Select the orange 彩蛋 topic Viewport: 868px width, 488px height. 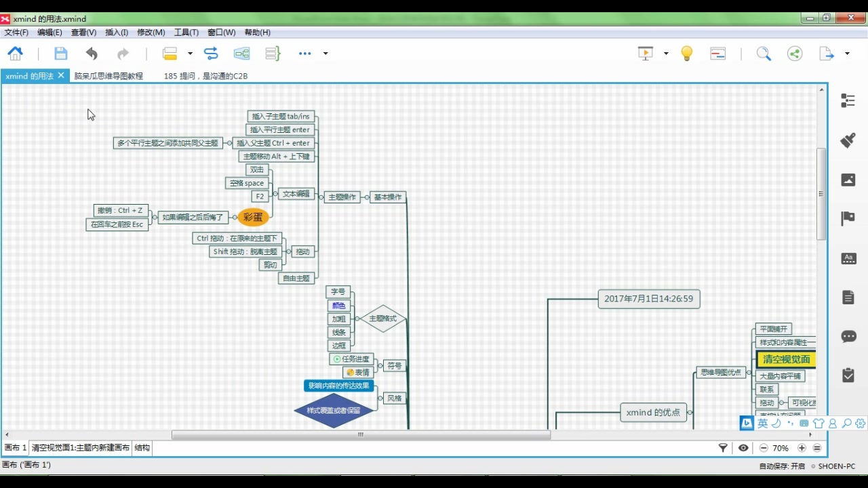click(253, 217)
